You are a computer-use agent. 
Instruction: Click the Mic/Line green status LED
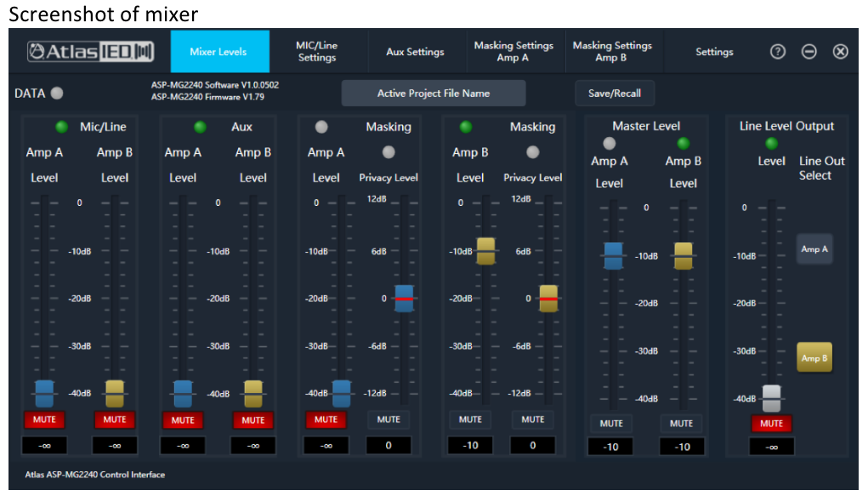point(61,127)
